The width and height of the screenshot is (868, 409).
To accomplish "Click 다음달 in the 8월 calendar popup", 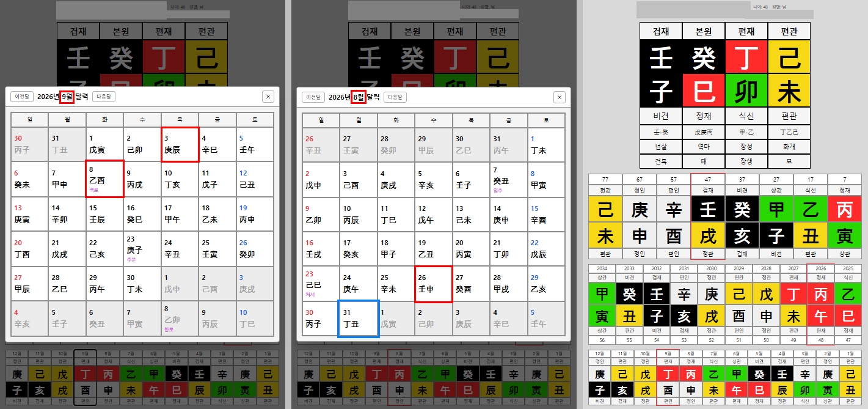I will [395, 97].
